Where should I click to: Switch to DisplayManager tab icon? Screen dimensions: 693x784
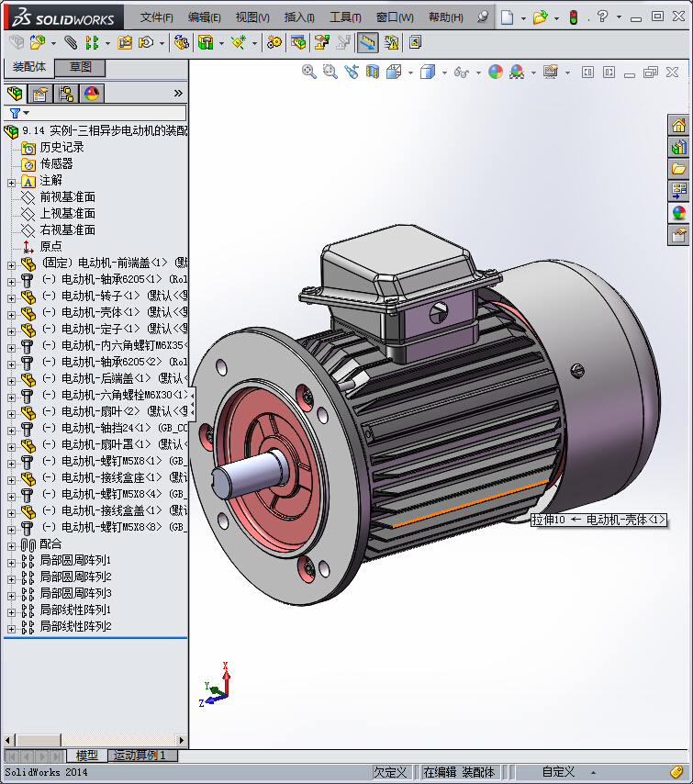[x=92, y=94]
